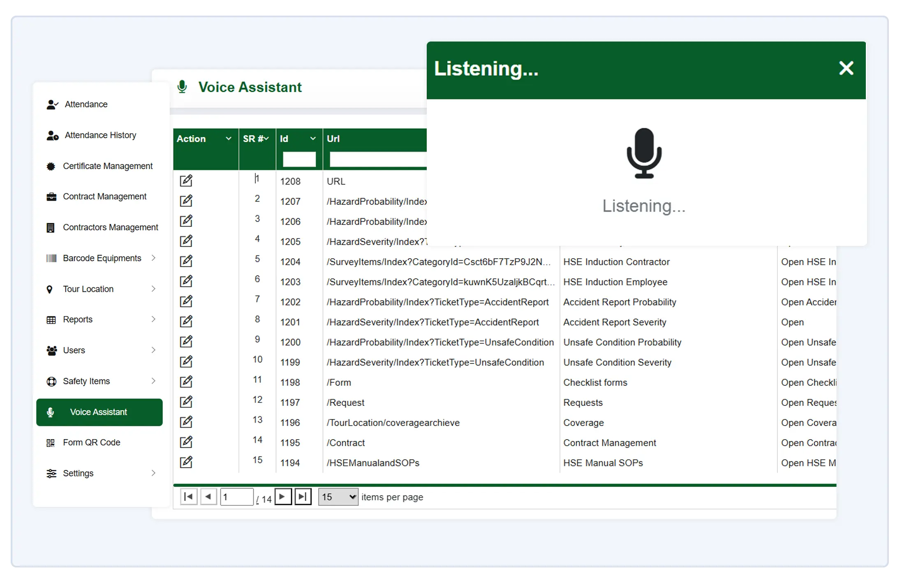Viewport: 902px width, 588px height.
Task: Go to the next page of results
Action: [283, 497]
